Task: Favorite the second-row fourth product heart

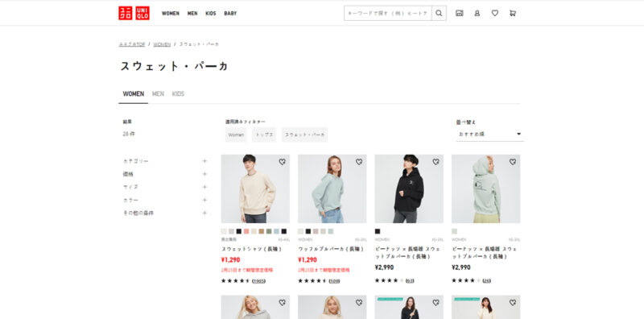Action: pos(513,303)
